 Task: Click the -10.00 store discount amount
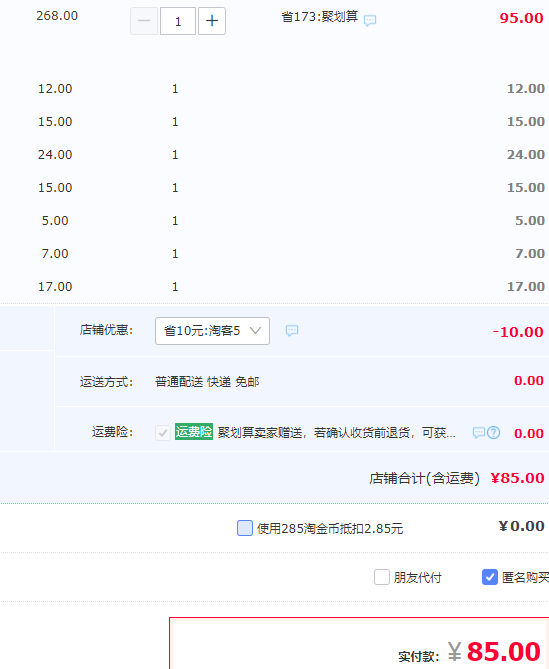pos(518,332)
